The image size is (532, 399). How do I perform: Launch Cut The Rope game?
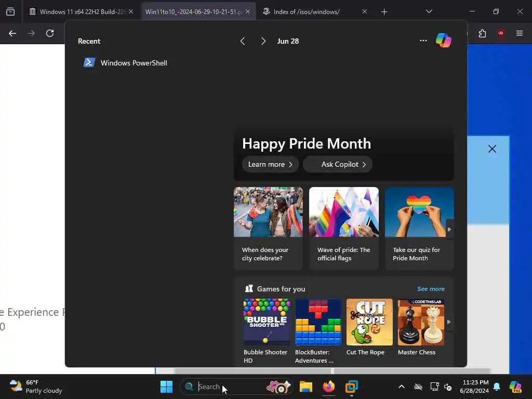369,327
